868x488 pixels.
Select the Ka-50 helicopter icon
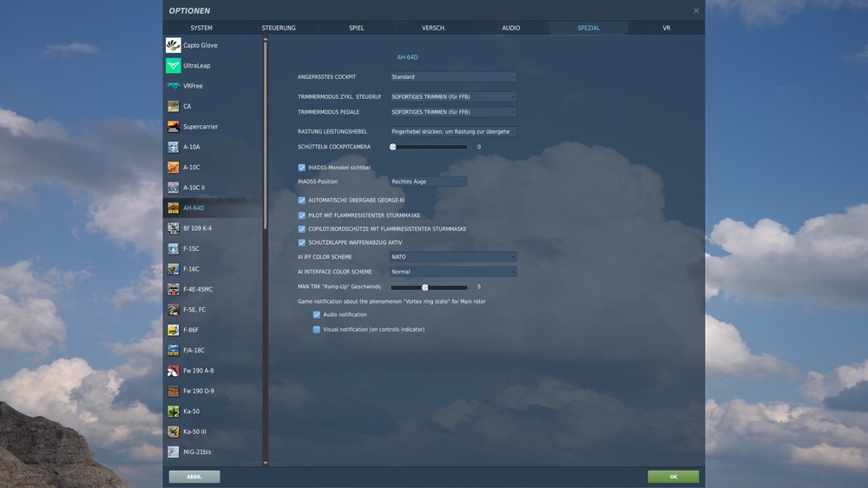point(174,411)
